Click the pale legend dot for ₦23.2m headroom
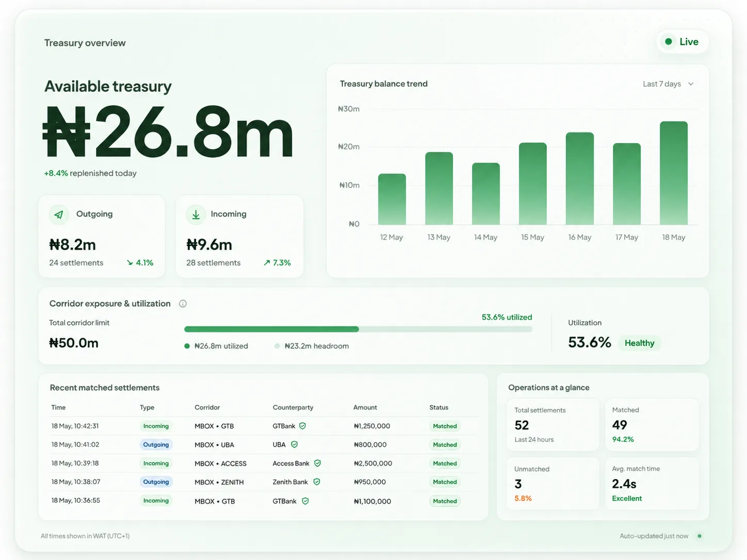The image size is (747, 560). [x=278, y=346]
